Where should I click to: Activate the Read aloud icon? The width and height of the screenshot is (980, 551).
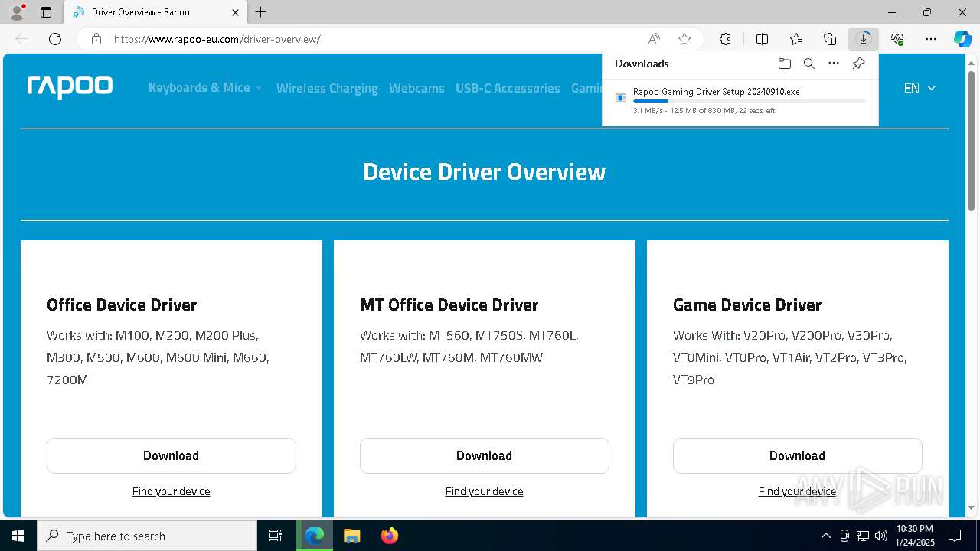tap(654, 39)
